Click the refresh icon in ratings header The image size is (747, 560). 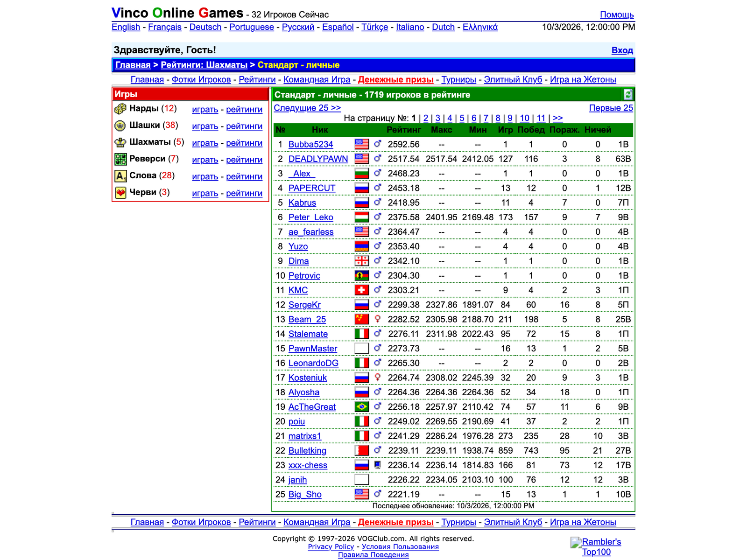tap(628, 94)
